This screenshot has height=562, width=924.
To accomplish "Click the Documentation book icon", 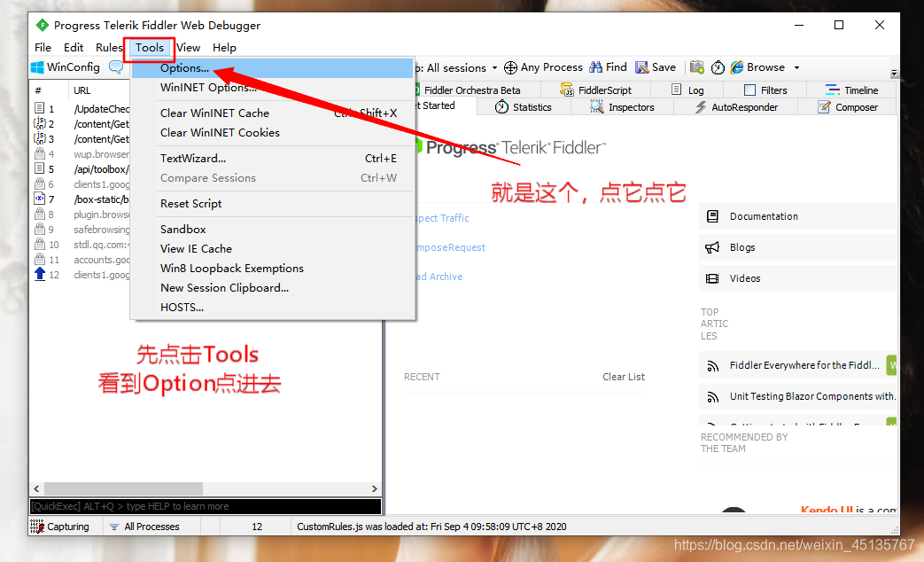I will (x=712, y=216).
